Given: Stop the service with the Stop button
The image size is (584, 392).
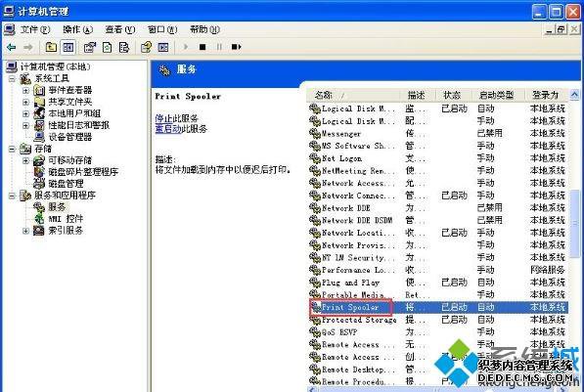Looking at the screenshot, I should [x=202, y=47].
